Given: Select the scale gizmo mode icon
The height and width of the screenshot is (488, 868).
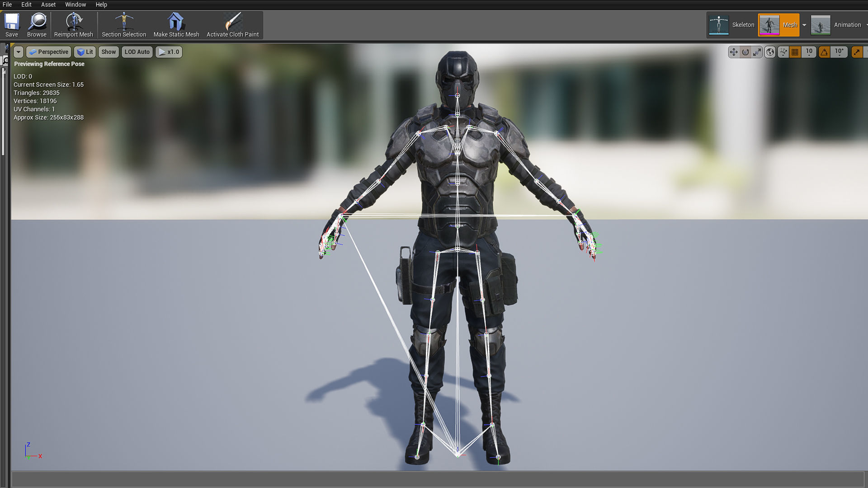Looking at the screenshot, I should click(757, 52).
